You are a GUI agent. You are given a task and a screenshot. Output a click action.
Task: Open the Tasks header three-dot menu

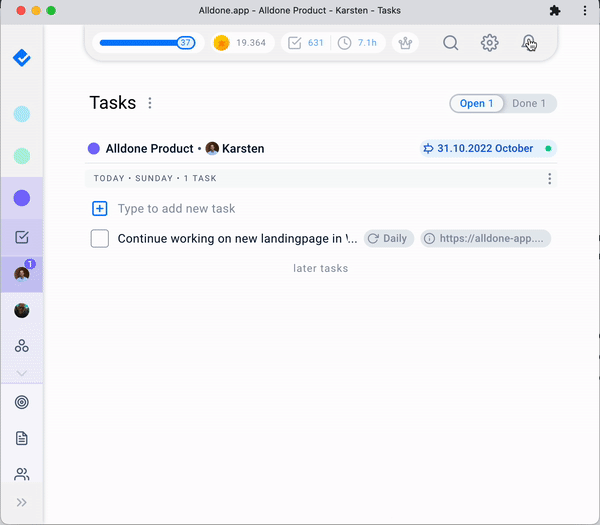point(150,103)
